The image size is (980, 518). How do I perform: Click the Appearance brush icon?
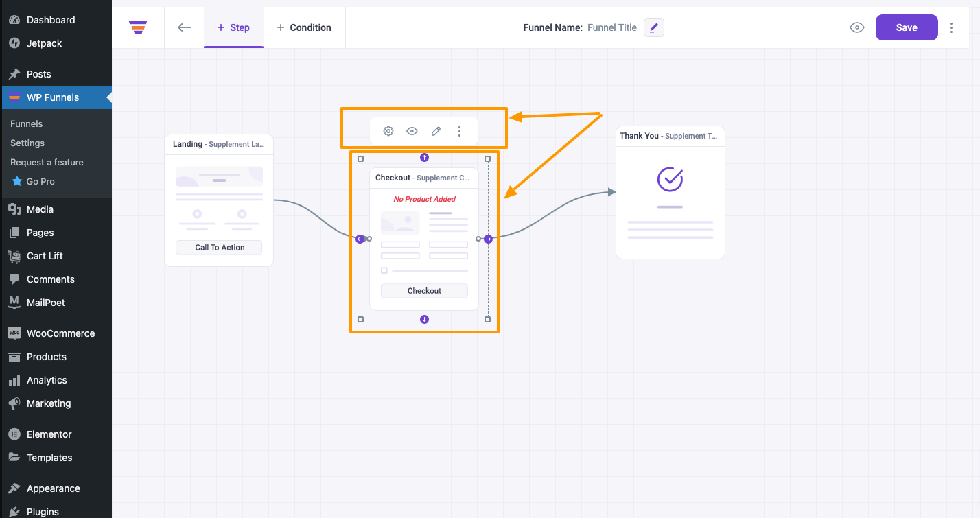14,488
